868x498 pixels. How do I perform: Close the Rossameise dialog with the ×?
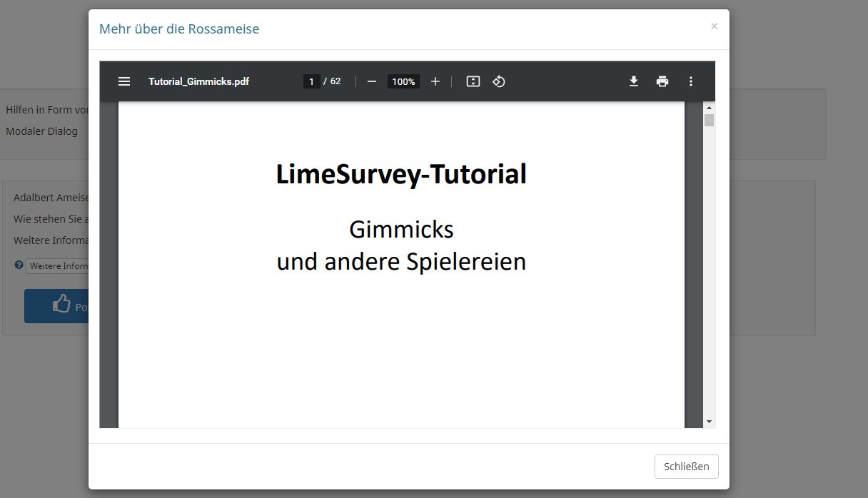point(714,26)
